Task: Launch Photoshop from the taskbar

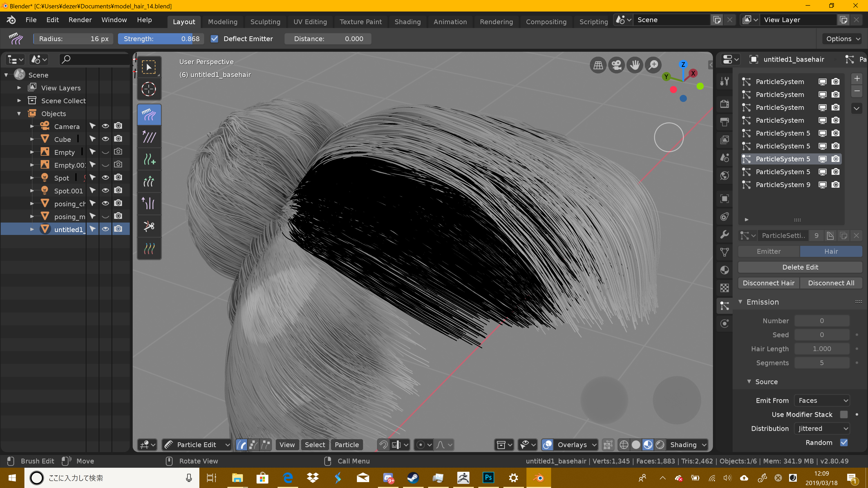Action: [x=488, y=477]
